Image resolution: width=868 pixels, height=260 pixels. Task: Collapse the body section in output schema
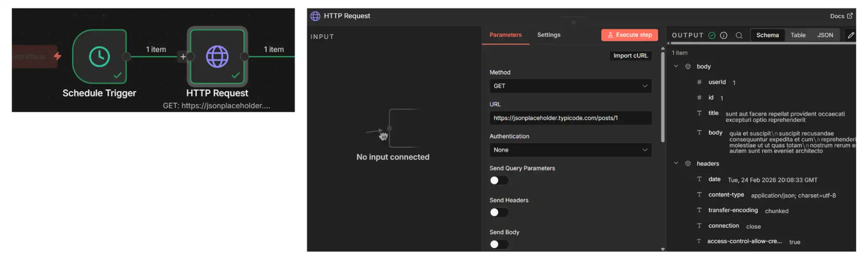(676, 66)
